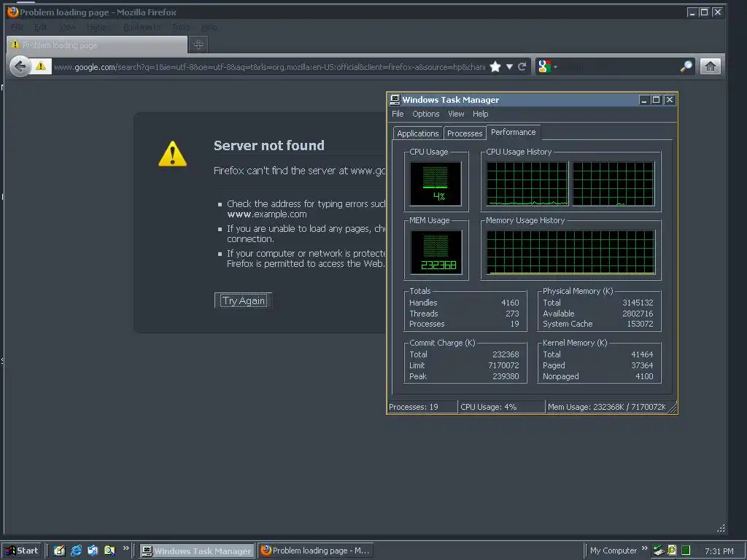The width and height of the screenshot is (747, 560).
Task: Switch to the Processes tab
Action: coord(465,133)
